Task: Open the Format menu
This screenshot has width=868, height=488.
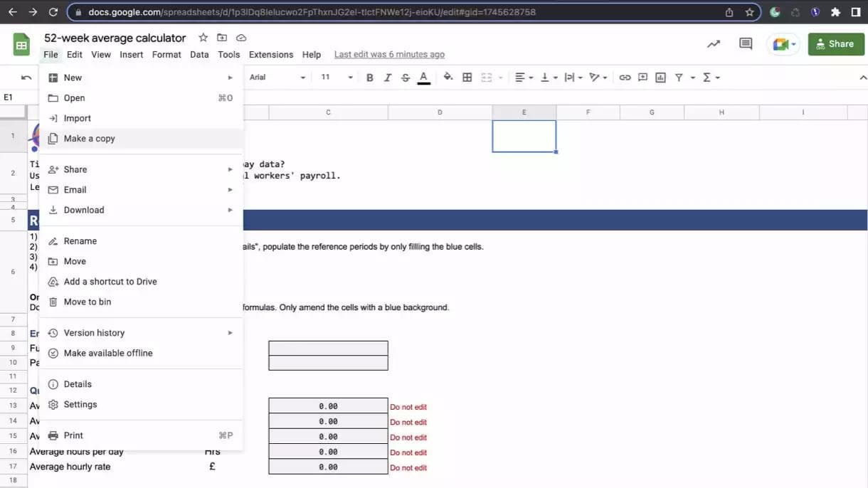Action: pos(166,54)
